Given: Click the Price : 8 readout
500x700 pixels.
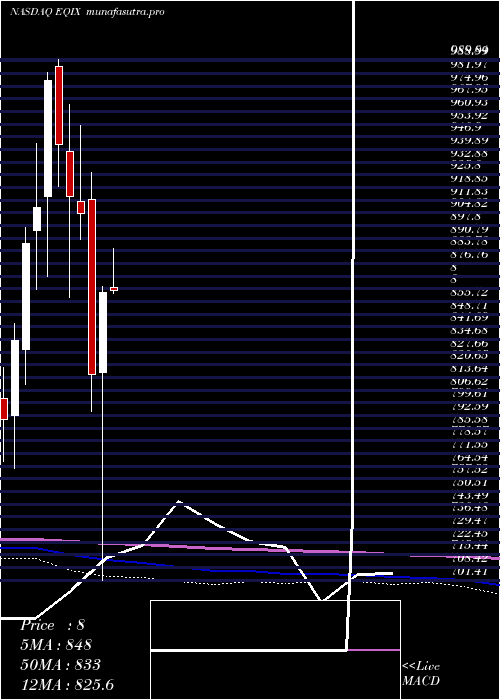Looking at the screenshot, I should point(52,625).
